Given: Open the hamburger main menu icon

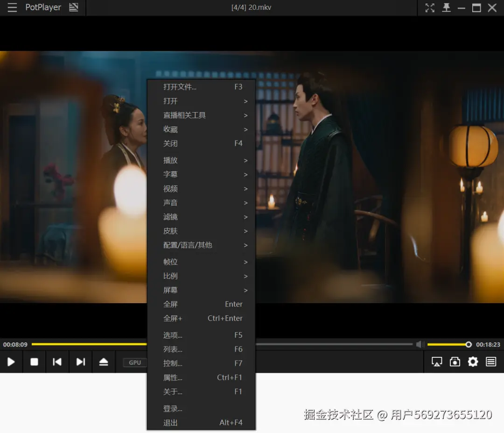Looking at the screenshot, I should (12, 7).
